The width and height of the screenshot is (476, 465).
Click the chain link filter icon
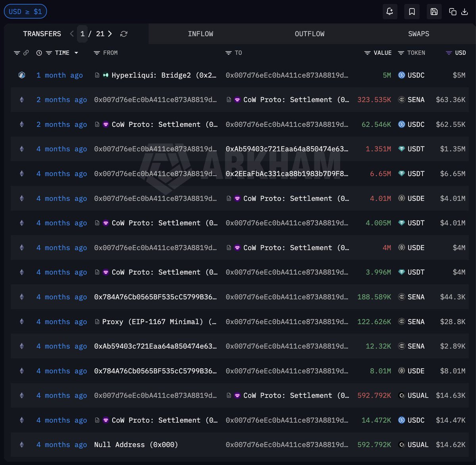coord(26,53)
